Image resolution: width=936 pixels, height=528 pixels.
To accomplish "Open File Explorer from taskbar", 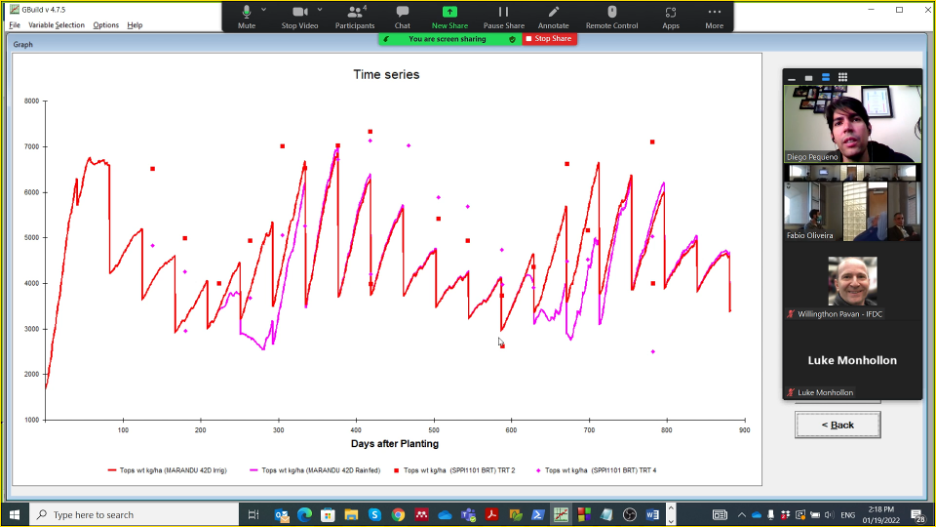I will click(x=351, y=515).
